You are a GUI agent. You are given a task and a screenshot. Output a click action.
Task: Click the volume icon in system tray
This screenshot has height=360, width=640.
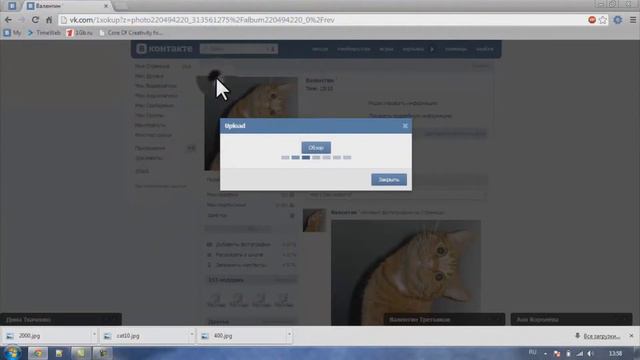coord(590,353)
